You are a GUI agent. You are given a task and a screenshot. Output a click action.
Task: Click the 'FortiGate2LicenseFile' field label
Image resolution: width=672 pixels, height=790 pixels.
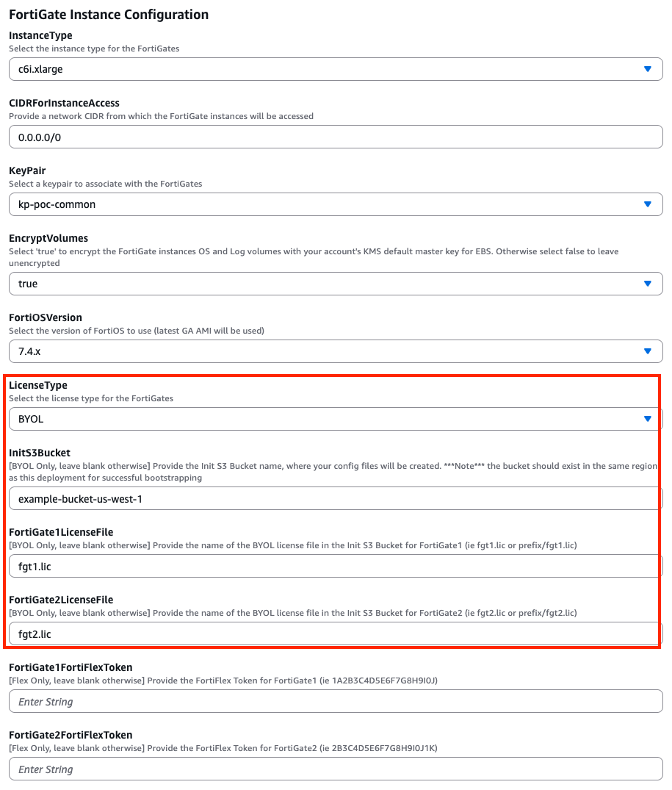point(61,600)
